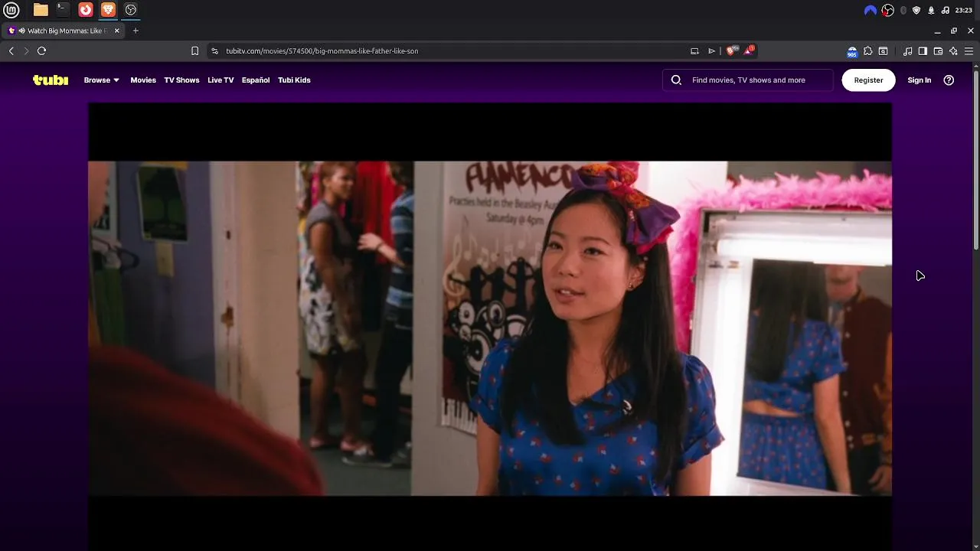
Task: Open the notifications bell in tray
Action: tap(931, 10)
